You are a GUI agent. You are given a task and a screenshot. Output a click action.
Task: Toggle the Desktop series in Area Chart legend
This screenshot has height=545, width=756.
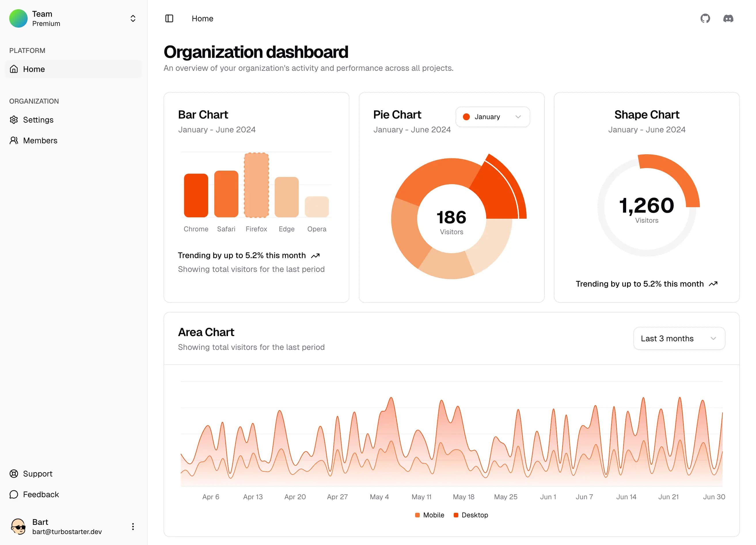pos(471,515)
